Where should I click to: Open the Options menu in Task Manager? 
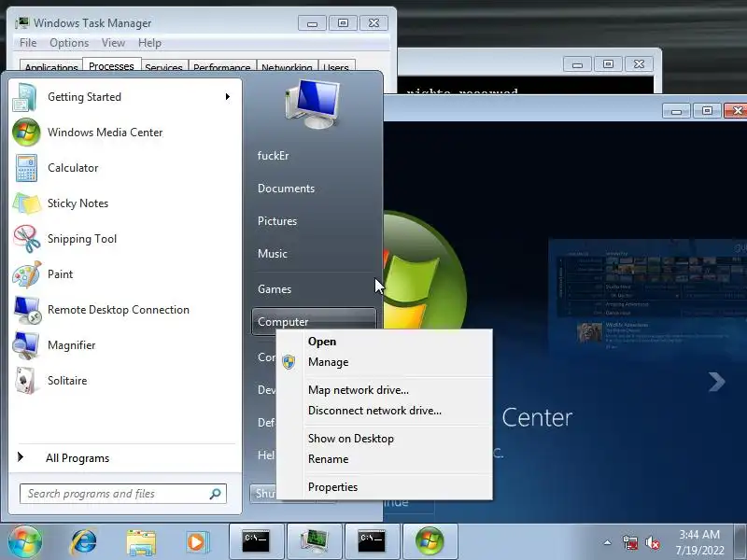point(69,43)
